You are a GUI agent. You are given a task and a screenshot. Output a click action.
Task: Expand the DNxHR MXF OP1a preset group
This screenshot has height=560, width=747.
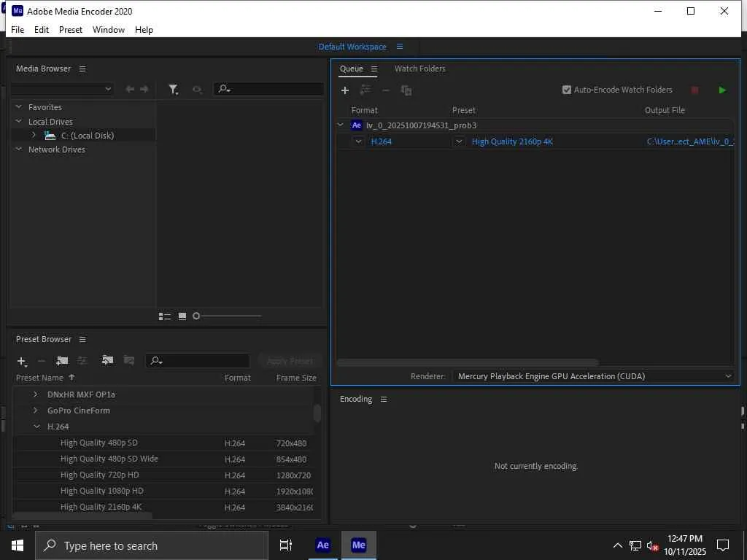[x=36, y=394]
